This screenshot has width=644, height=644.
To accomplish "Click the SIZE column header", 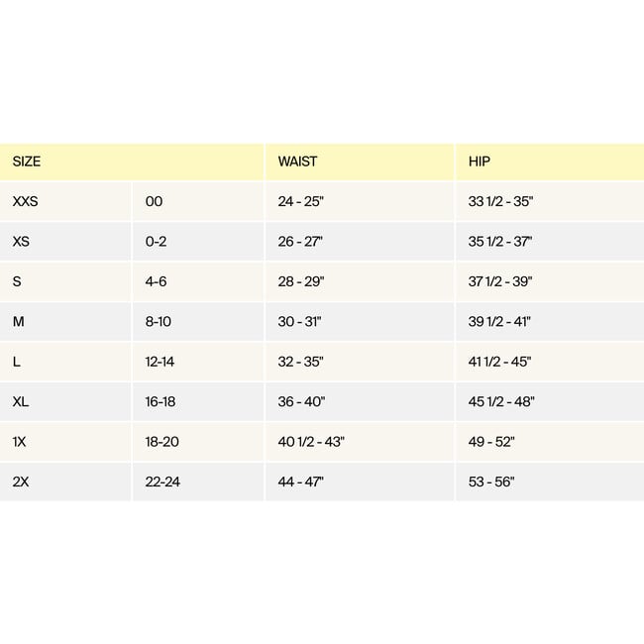I will click(x=27, y=161).
